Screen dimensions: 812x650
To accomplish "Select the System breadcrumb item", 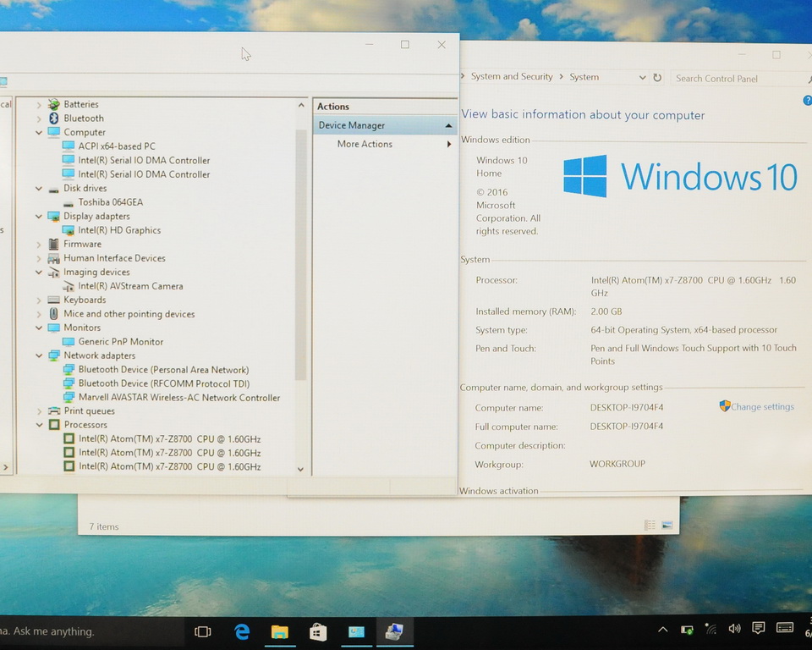I will 584,77.
